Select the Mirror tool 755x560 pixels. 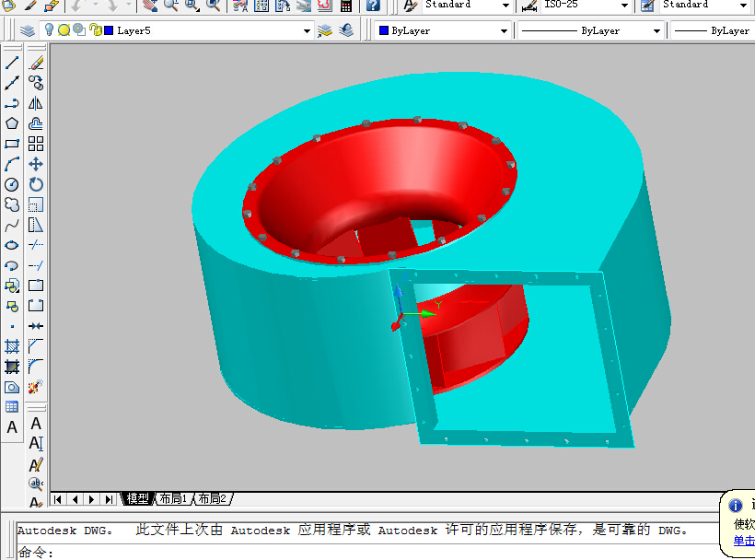click(36, 103)
